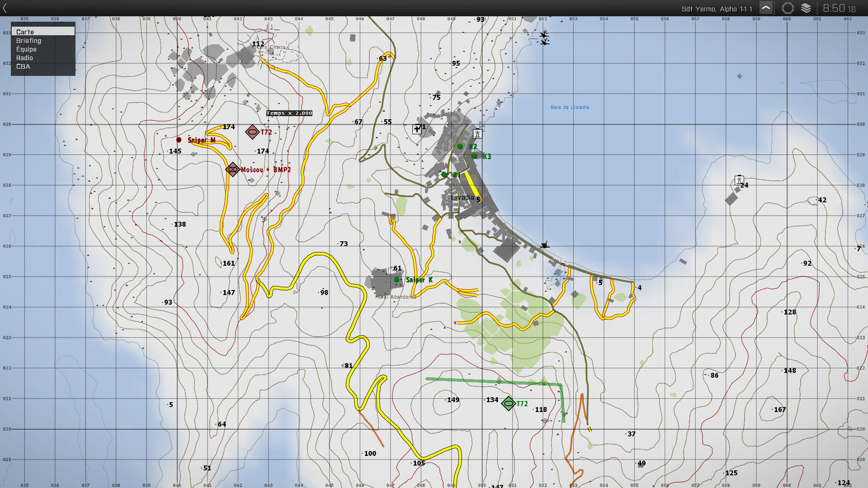Click the red Sniper M dot marker

(179, 140)
